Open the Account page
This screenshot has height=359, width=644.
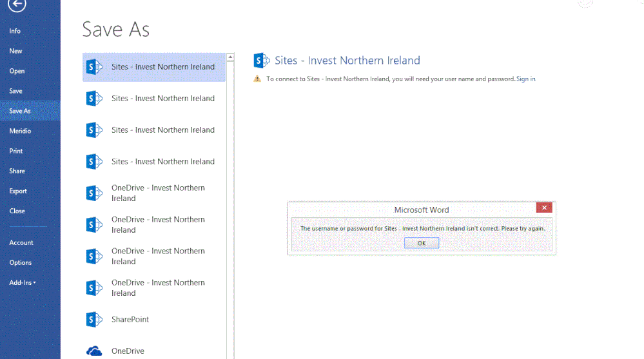pyautogui.click(x=21, y=243)
